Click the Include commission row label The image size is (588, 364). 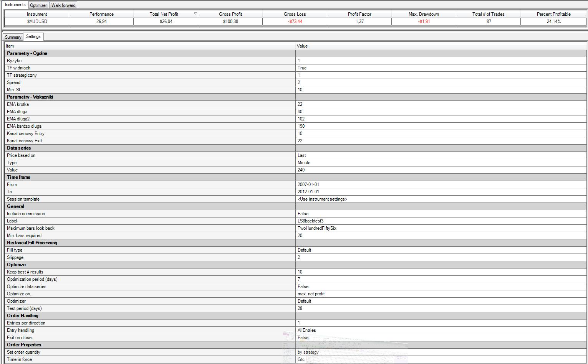click(x=26, y=214)
